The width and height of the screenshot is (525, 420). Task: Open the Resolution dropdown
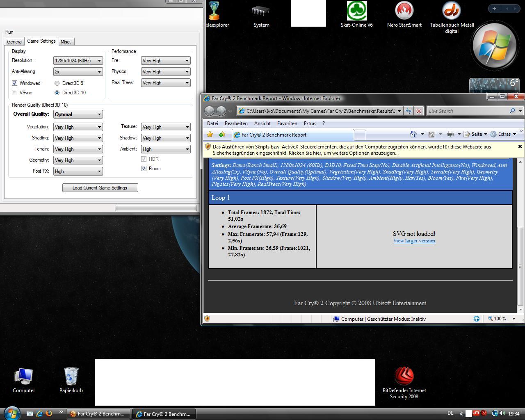tap(78, 60)
